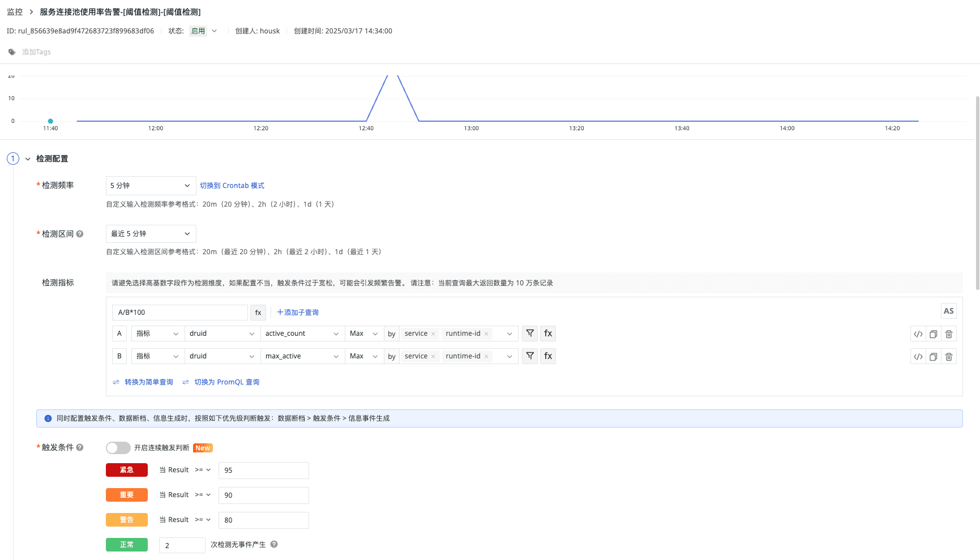Open the 检测频率 5 分钟 dropdown
The height and width of the screenshot is (560, 980).
(x=151, y=186)
